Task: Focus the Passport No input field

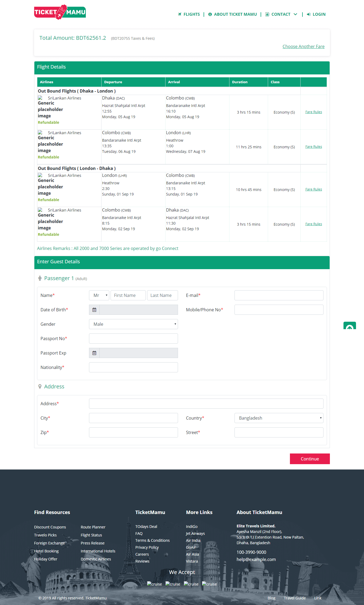Action: tap(133, 339)
